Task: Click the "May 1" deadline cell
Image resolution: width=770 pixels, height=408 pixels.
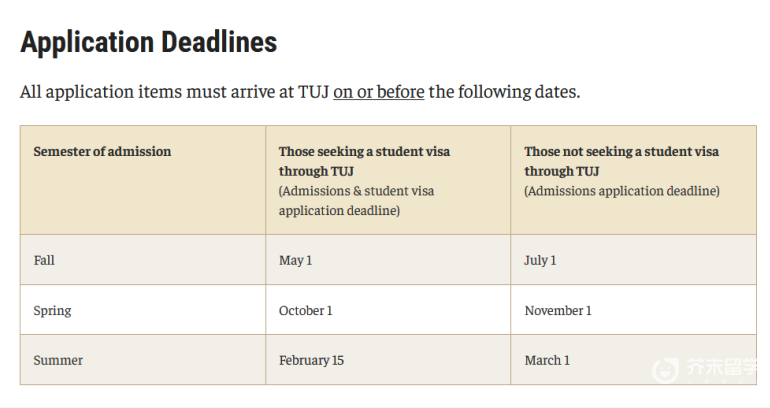Action: coord(388,260)
